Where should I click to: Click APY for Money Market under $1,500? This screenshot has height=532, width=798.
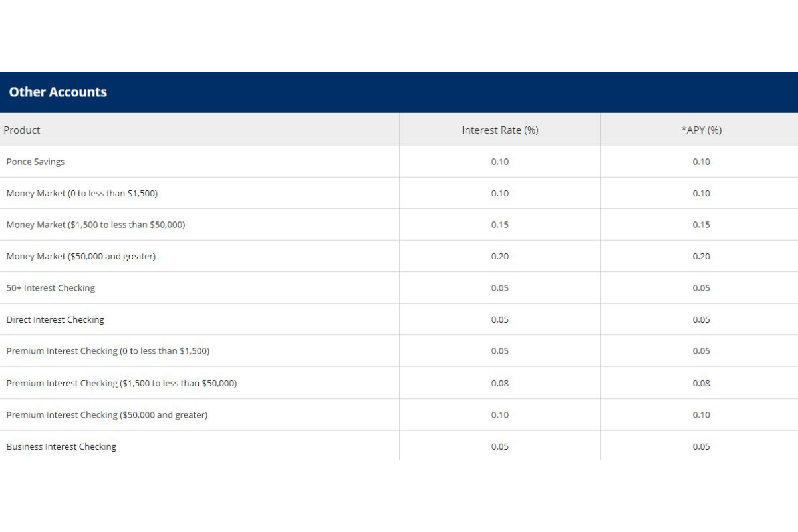coord(701,194)
